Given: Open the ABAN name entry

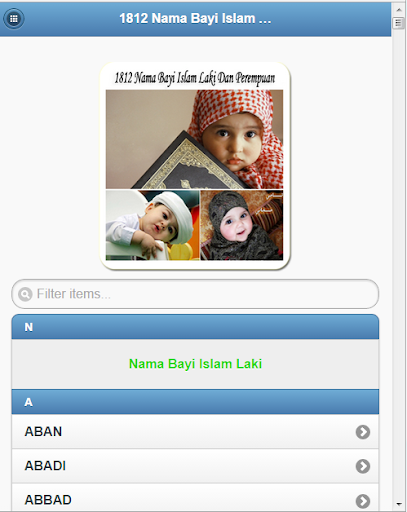Looking at the screenshot, I should (195, 431).
